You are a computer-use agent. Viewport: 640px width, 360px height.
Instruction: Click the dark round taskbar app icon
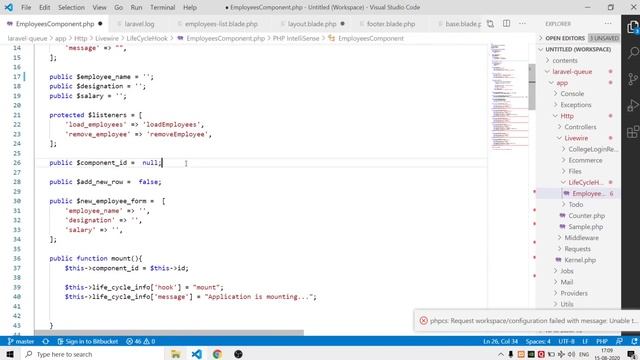pos(238,354)
